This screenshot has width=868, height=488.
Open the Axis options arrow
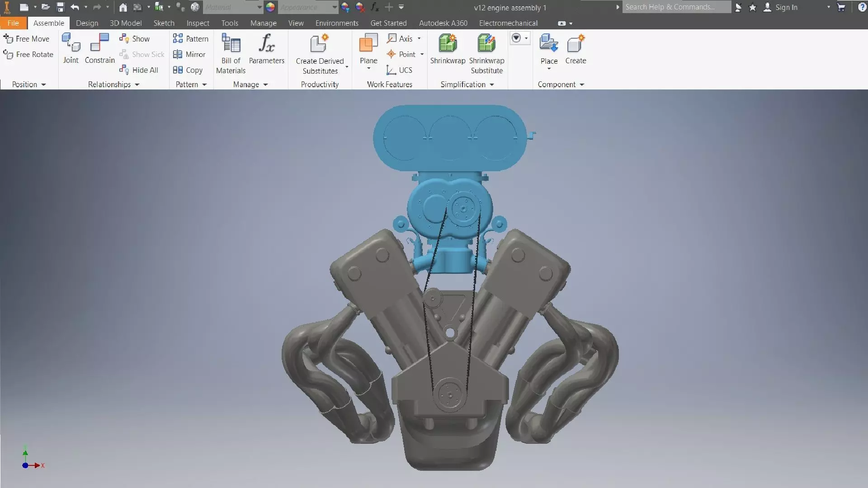click(419, 39)
